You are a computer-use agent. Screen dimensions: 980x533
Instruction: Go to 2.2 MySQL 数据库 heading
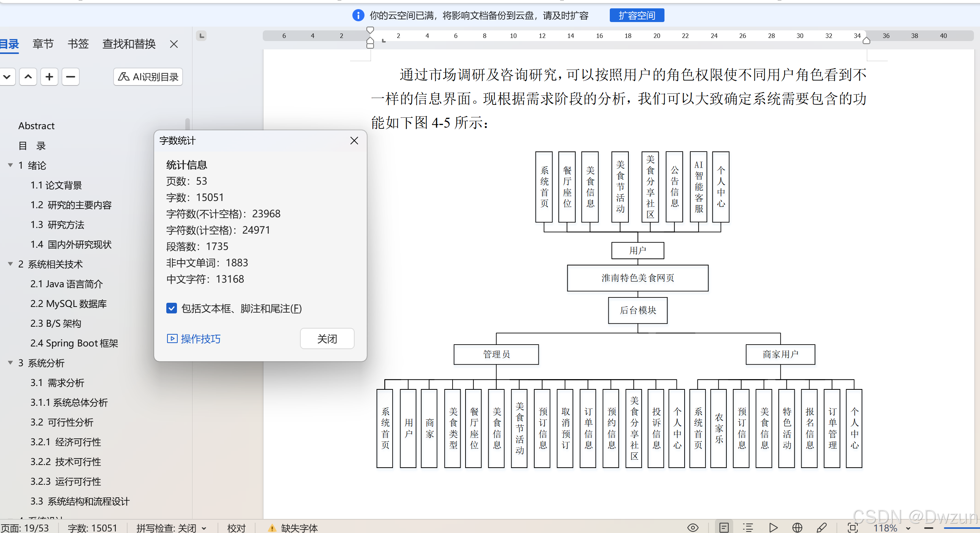(x=68, y=304)
